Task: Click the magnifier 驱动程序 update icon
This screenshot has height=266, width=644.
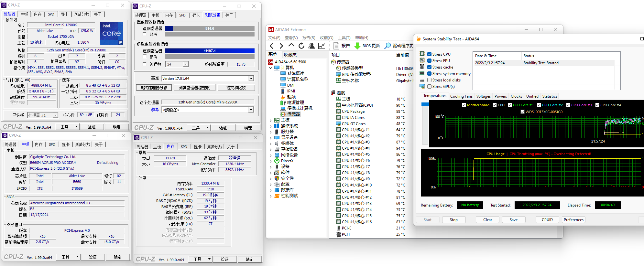Action: pos(387,46)
